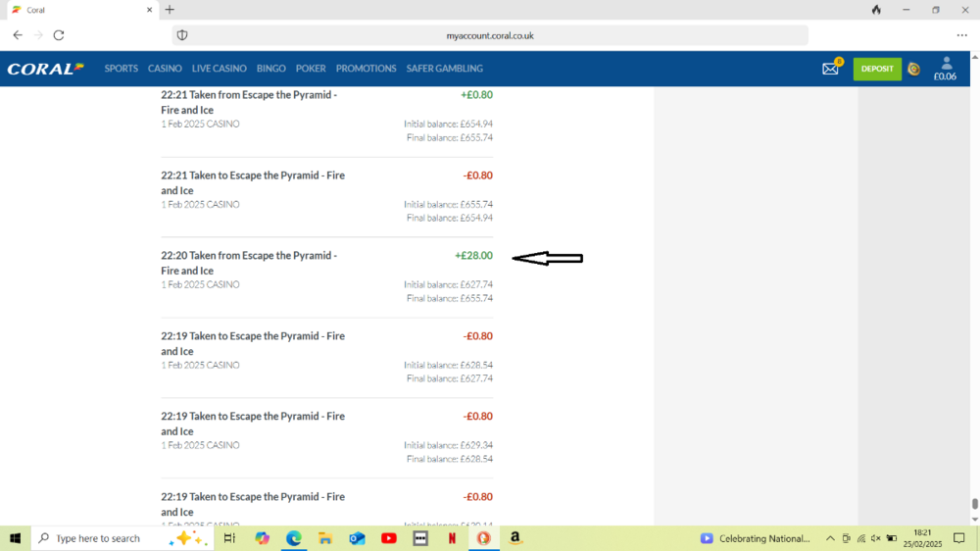Go to the Promotions section
This screenshot has width=980, height=551.
pyautogui.click(x=366, y=69)
